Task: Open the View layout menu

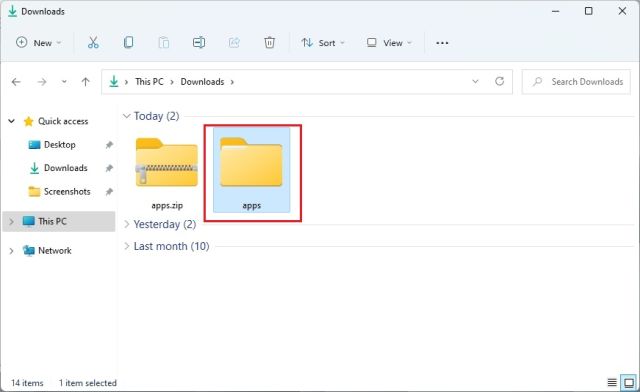Action: 389,42
